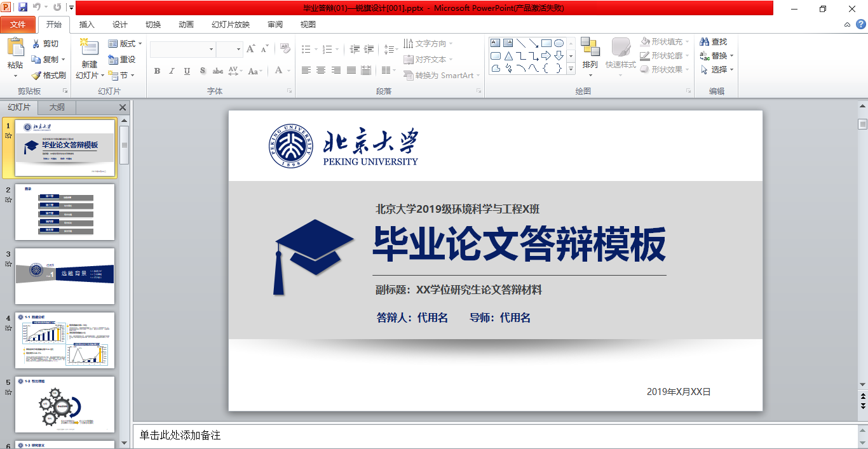Click the slide pane vertical scrollbar thumb

pos(862,124)
